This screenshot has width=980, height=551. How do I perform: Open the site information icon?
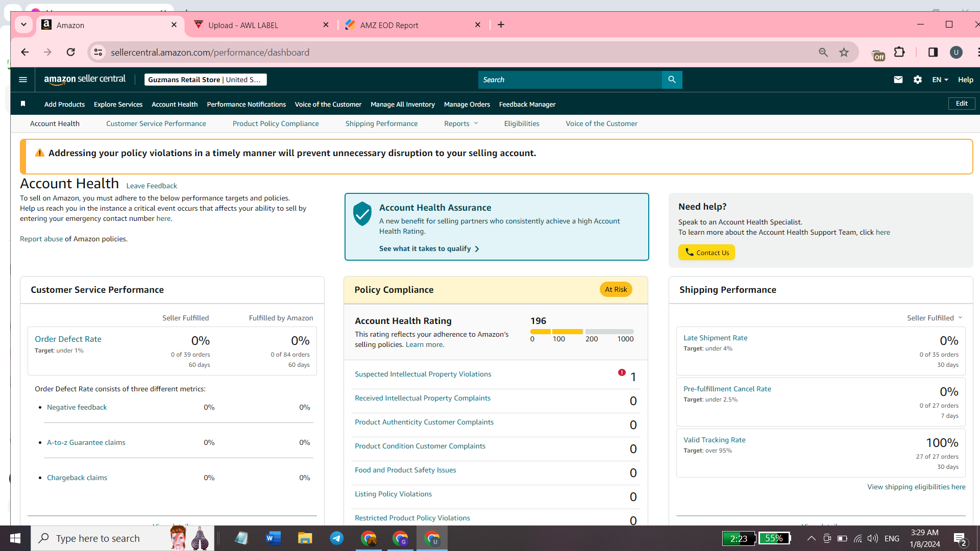click(x=99, y=52)
